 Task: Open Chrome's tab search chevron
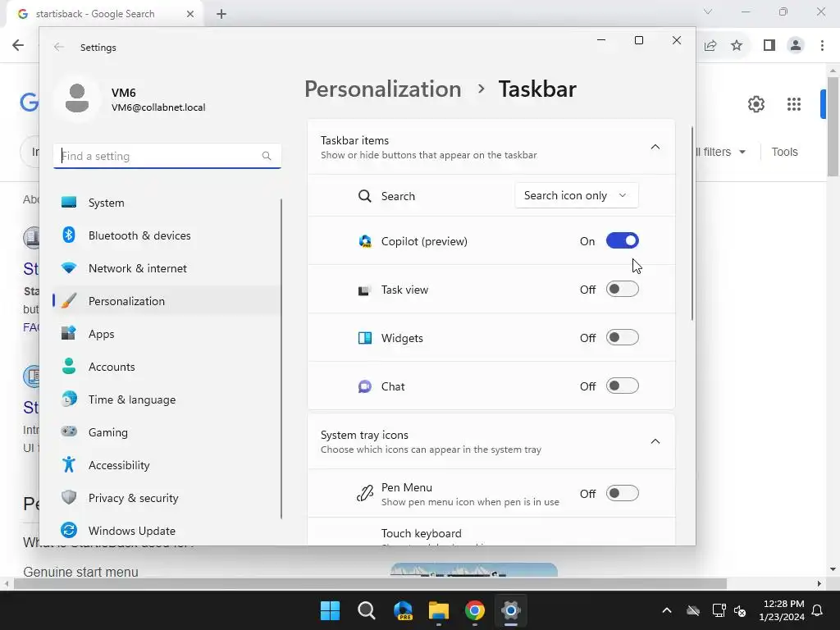pyautogui.click(x=708, y=11)
